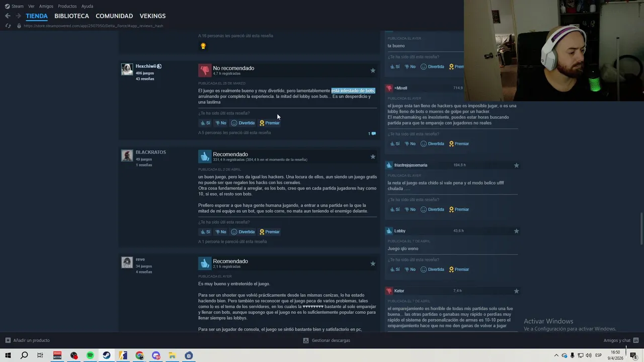Open friastrejojosemaria profile name
This screenshot has width=644, height=362.
[411, 165]
